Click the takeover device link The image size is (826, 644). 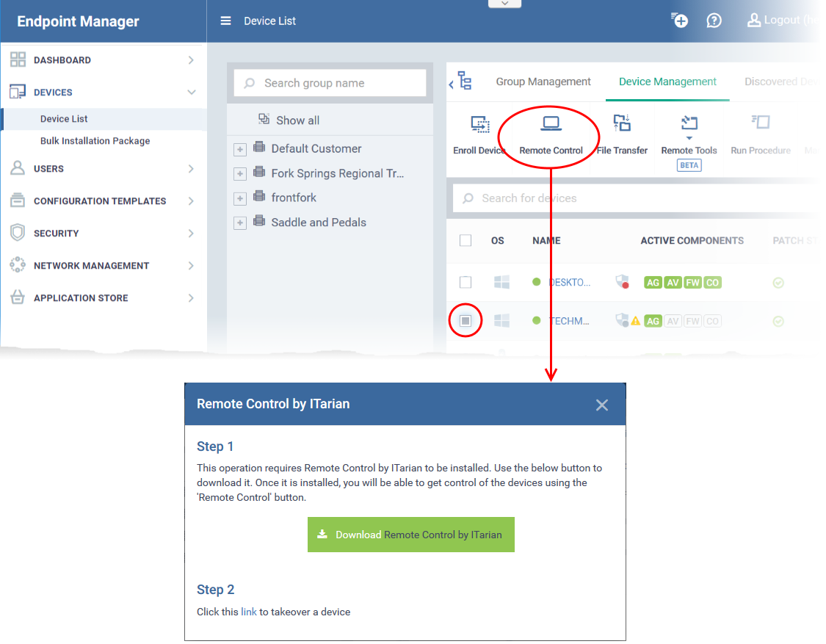click(249, 612)
